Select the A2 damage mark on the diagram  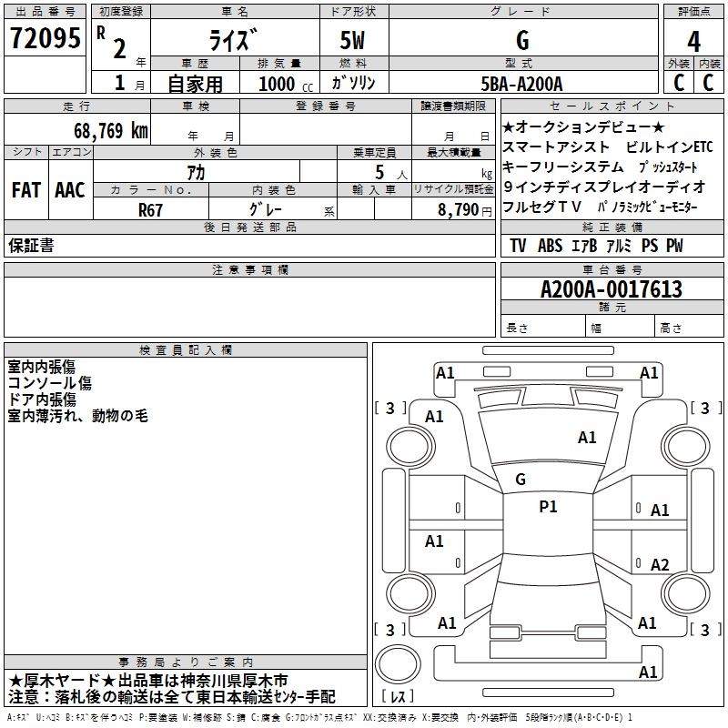pyautogui.click(x=660, y=564)
